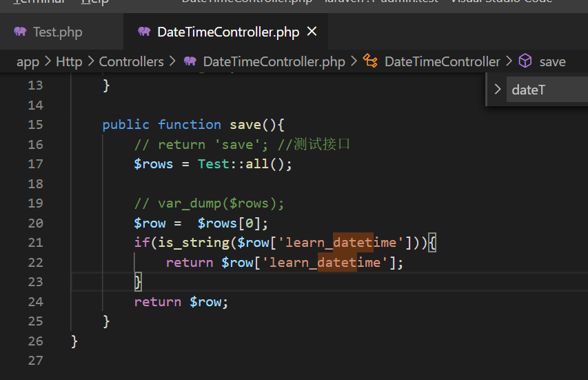Viewport: 588px width, 380px height.
Task: Click highlighted 'learn_datetime' on line 21
Action: click(341, 243)
